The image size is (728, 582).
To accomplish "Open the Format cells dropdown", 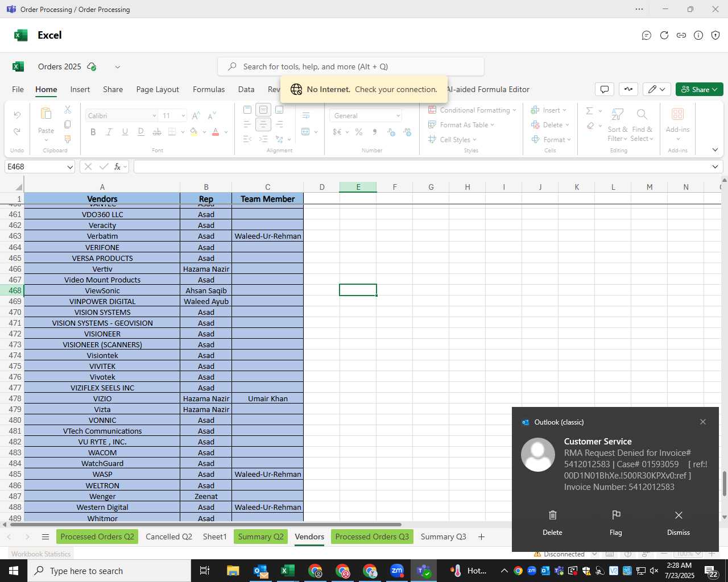I will pyautogui.click(x=551, y=140).
